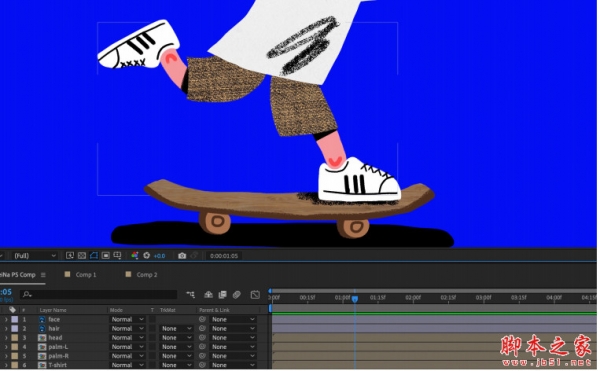The width and height of the screenshot is (600, 371).
Task: Click the blue current time indicator handle
Action: click(x=355, y=299)
